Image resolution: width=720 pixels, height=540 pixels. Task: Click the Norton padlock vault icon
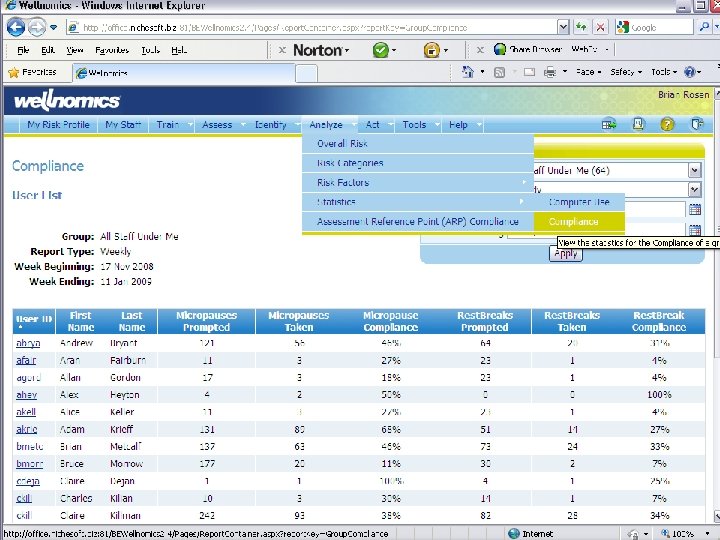(x=431, y=50)
